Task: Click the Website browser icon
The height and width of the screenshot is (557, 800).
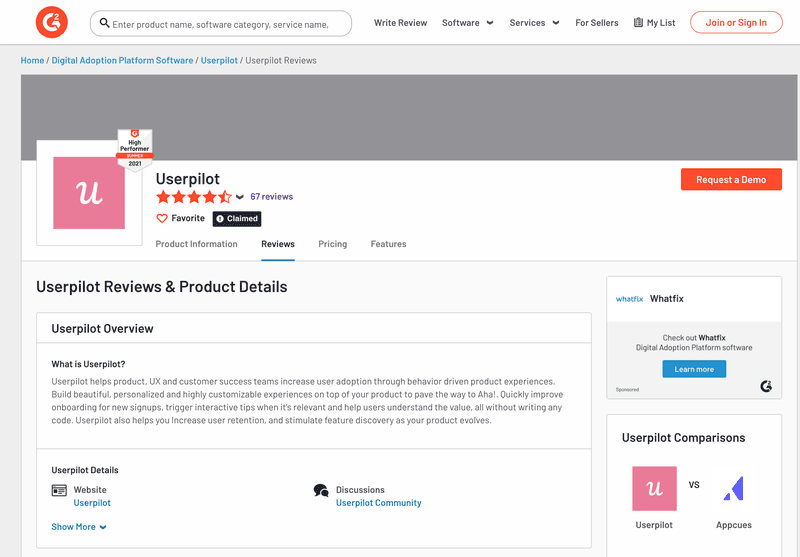Action: coord(59,491)
